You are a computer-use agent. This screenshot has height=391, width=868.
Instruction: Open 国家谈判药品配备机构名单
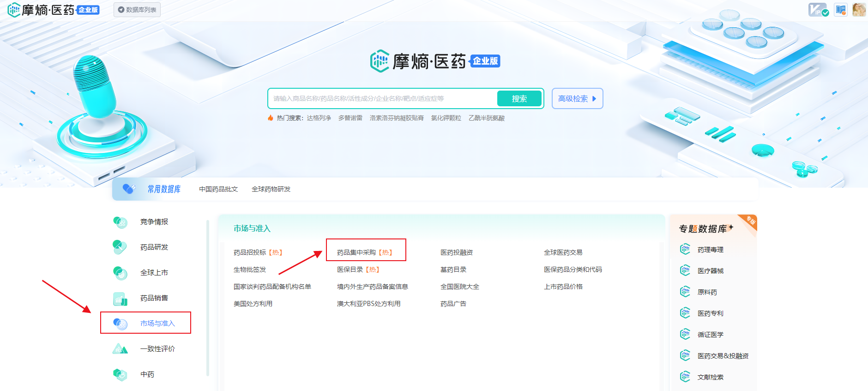pyautogui.click(x=272, y=287)
